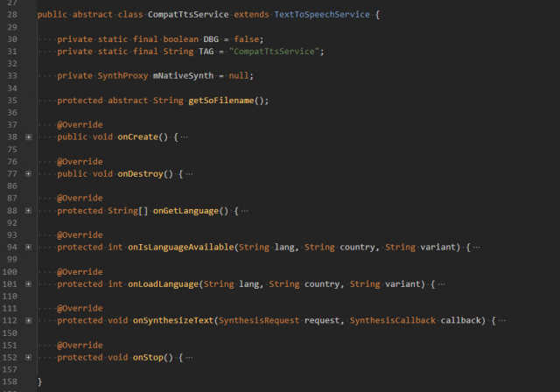Expand the onDestroy method using gutter plus icon

tap(29, 174)
